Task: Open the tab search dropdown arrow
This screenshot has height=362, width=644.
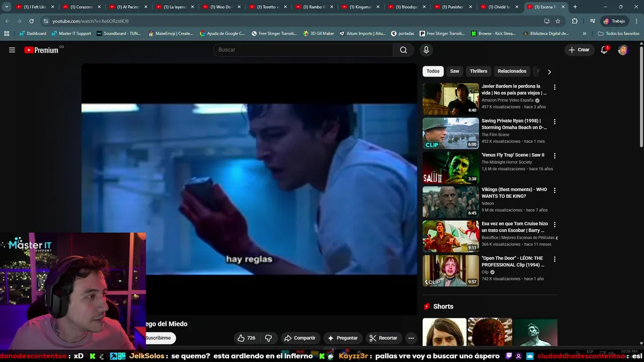Action: click(7, 7)
